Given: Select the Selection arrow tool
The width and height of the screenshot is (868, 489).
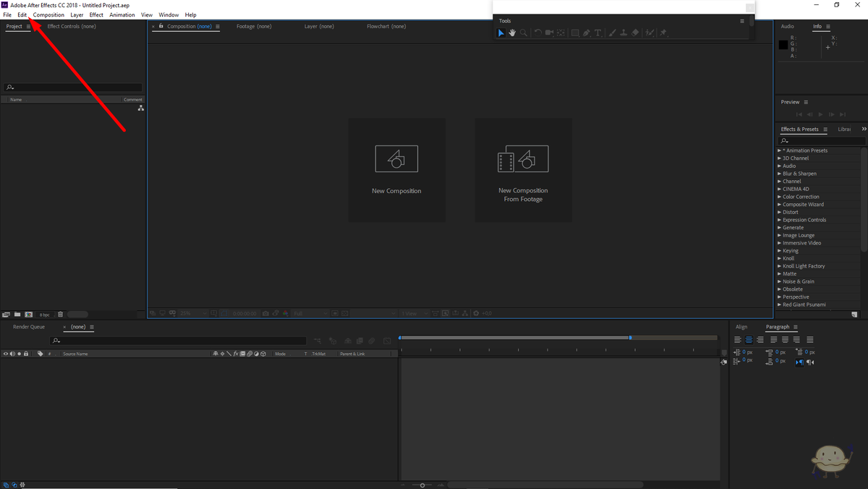Looking at the screenshot, I should (x=501, y=33).
